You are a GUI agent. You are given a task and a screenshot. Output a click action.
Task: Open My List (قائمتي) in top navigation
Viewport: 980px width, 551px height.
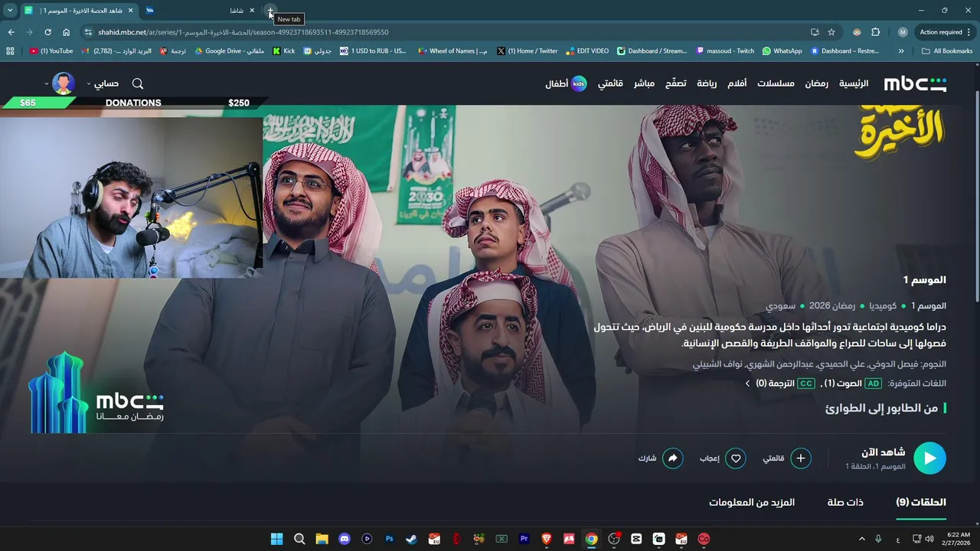coord(610,83)
